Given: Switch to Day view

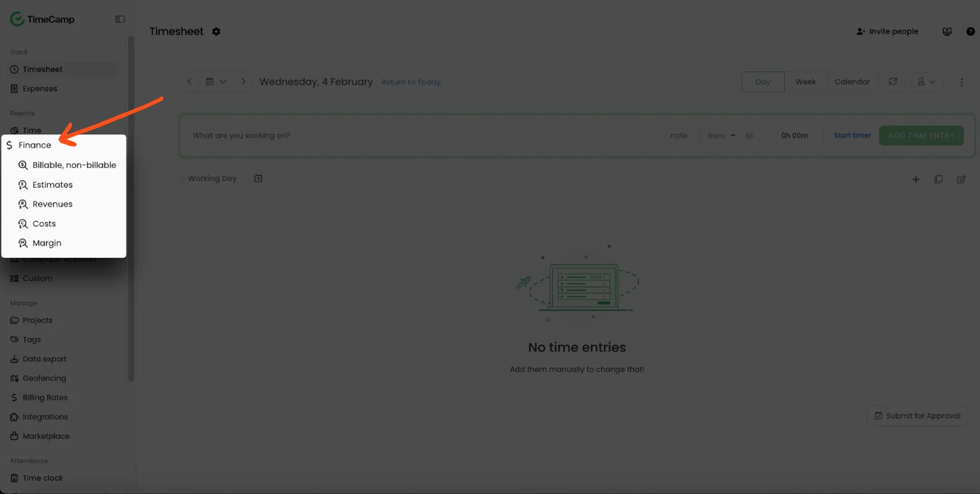Looking at the screenshot, I should click(762, 81).
